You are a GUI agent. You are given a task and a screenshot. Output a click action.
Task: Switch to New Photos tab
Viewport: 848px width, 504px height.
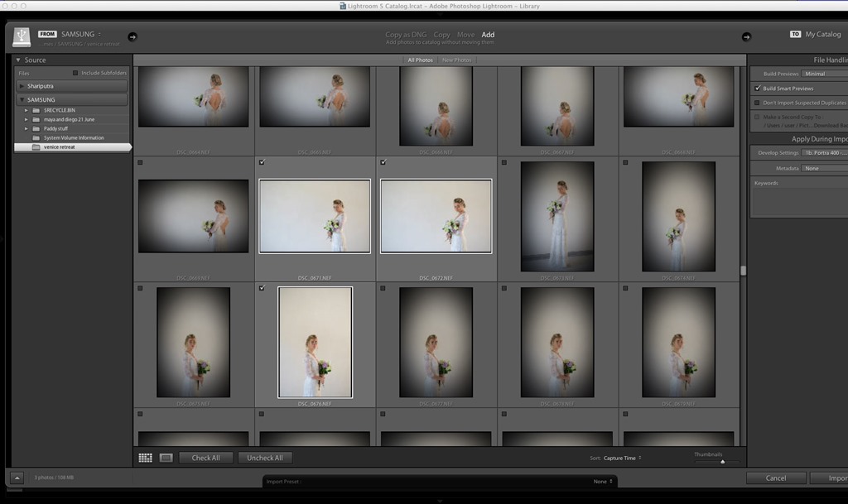point(456,60)
